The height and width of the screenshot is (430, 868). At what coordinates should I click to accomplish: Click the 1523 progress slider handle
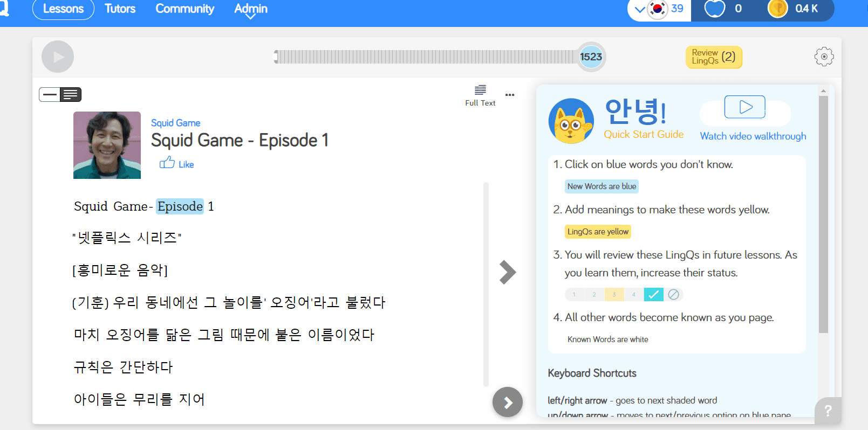[591, 57]
